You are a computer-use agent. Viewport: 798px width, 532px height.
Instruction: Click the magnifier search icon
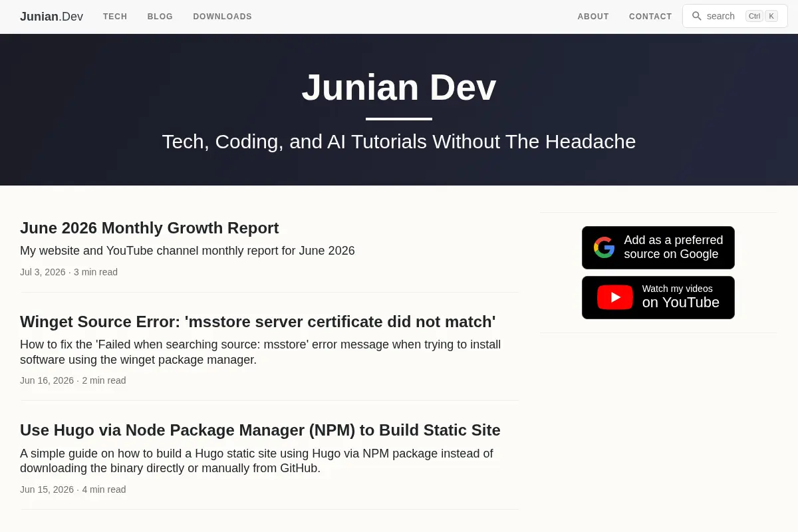click(696, 16)
